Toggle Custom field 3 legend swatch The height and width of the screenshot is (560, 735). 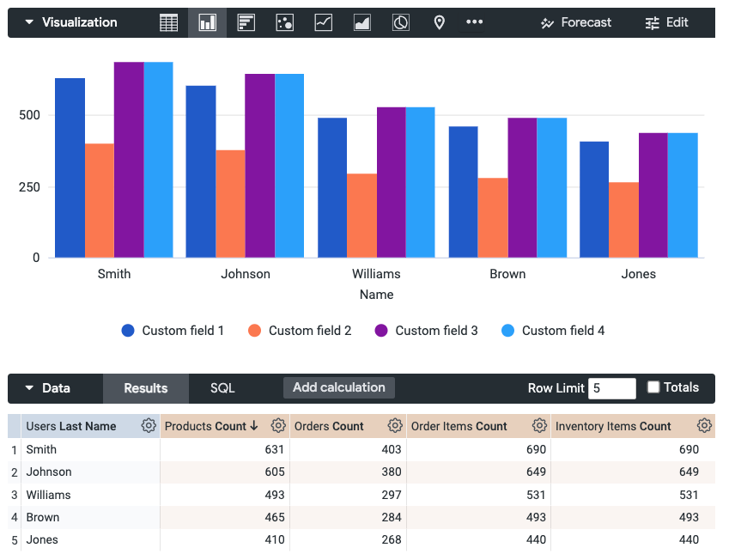click(381, 331)
